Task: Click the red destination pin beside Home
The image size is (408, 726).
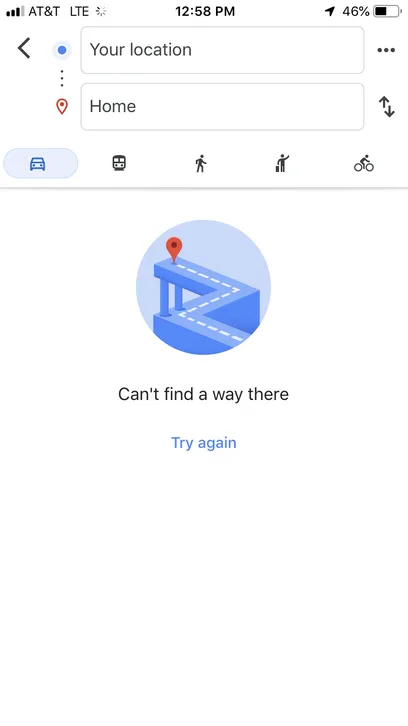Action: coord(62,106)
